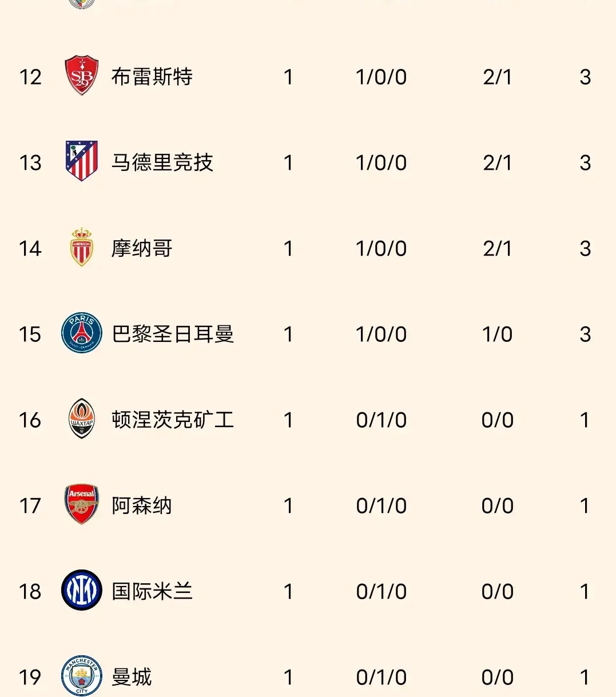Viewport: 616px width, 697px height.
Task: Click the 1/0 goals cell for 巴黎圣日耳曼
Action: (497, 334)
